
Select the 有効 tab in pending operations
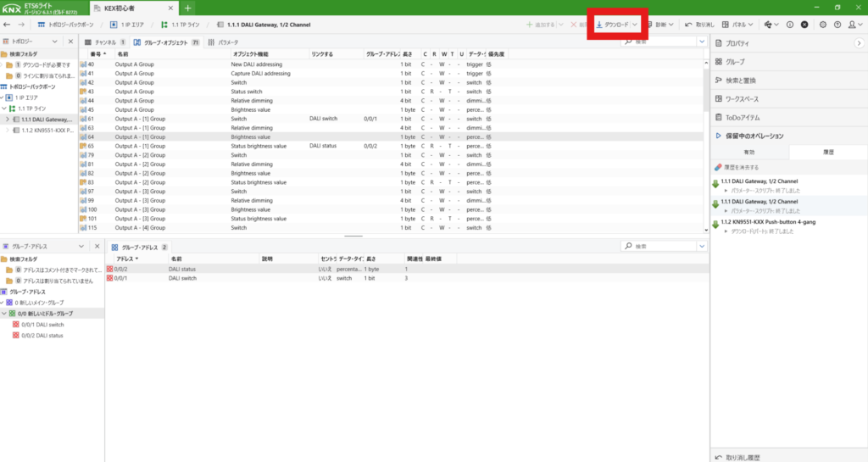click(x=748, y=152)
